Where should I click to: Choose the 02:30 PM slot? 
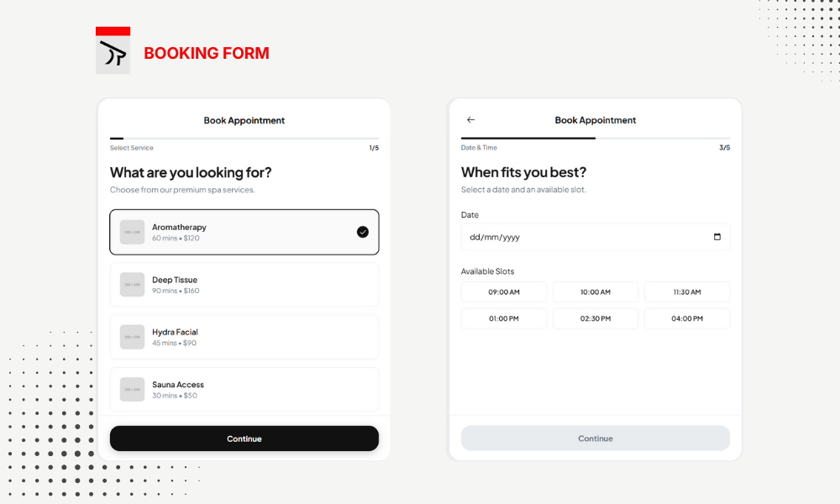click(x=595, y=318)
